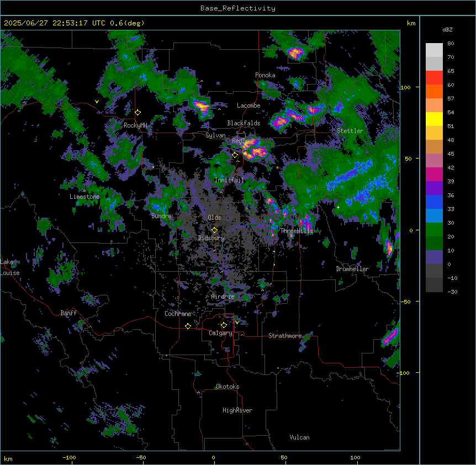Viewport: 476px width, 465px height.
Task: Select the yellow diamond marker below RedDeer
Action: [x=235, y=155]
